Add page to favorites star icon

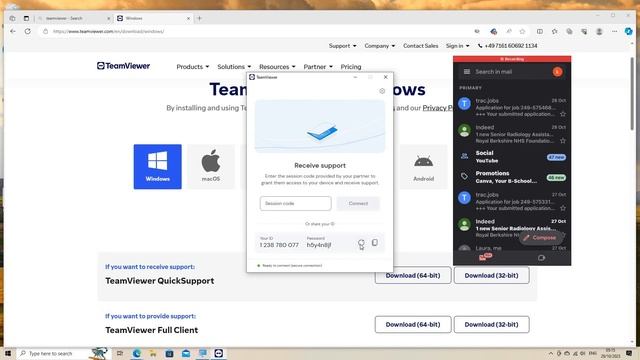pos(522,31)
